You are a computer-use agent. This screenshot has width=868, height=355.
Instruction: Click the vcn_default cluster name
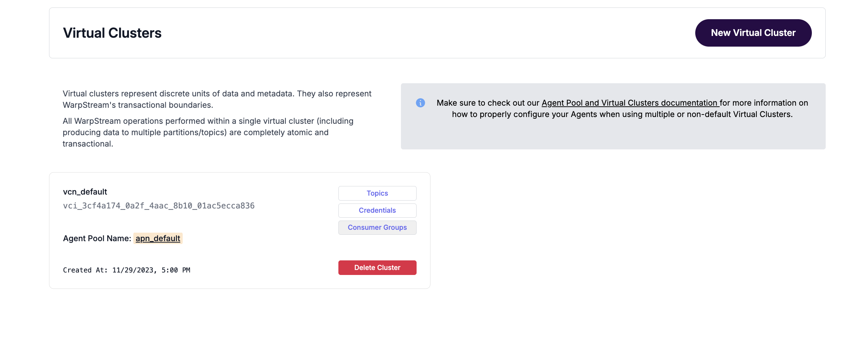click(85, 192)
